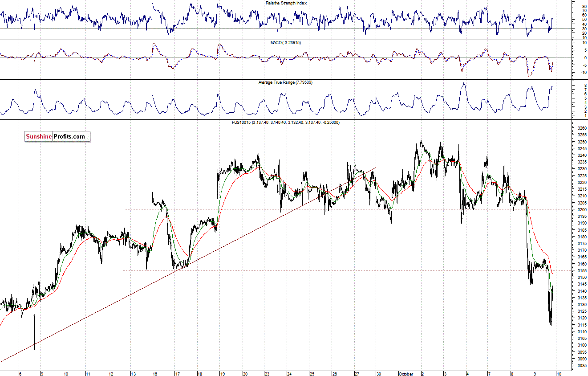Select the October label on date axis
588x376 pixels.
tap(406, 373)
